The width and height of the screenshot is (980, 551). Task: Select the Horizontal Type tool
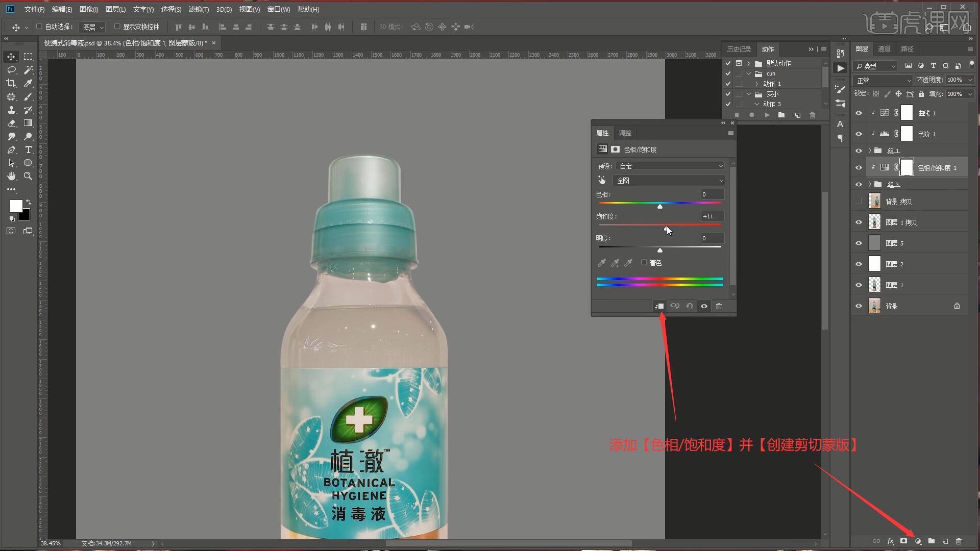28,150
